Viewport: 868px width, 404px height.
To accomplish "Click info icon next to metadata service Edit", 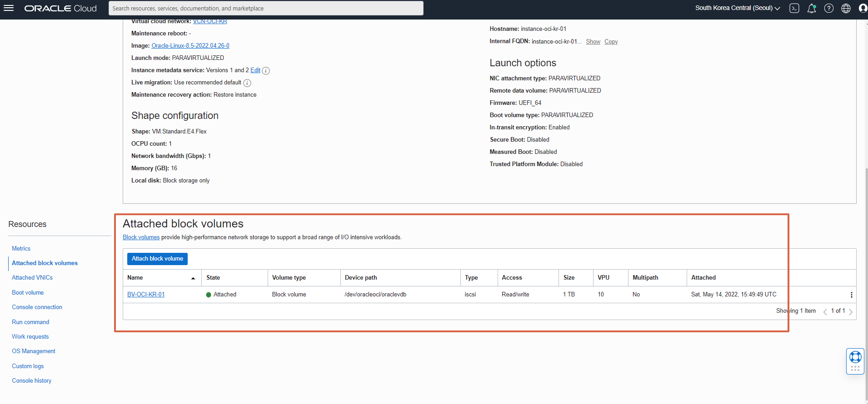I will tap(266, 71).
